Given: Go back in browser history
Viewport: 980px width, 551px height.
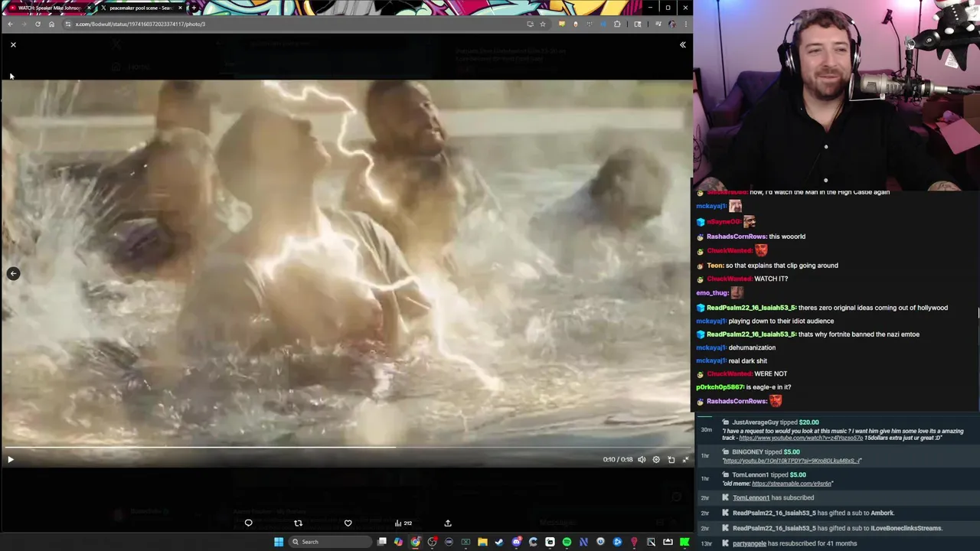Looking at the screenshot, I should tap(10, 24).
